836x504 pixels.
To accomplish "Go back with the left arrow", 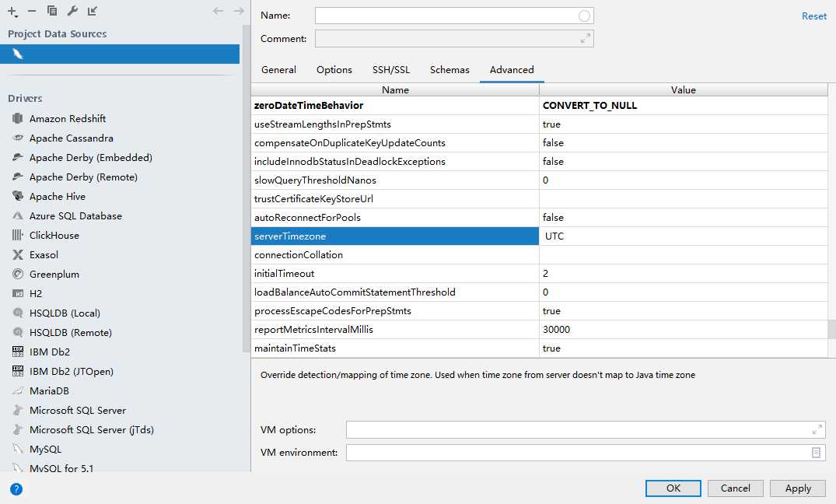I will coord(218,11).
